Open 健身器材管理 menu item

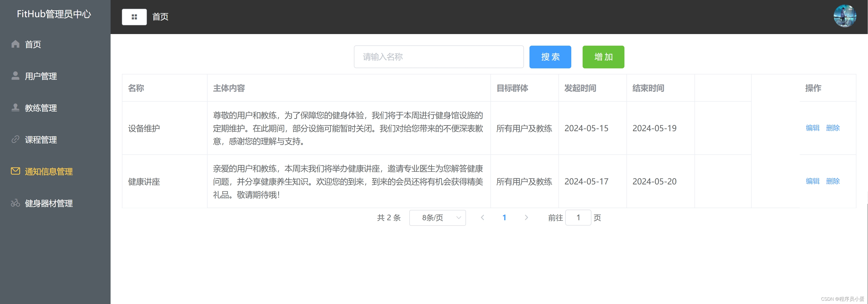pos(49,203)
